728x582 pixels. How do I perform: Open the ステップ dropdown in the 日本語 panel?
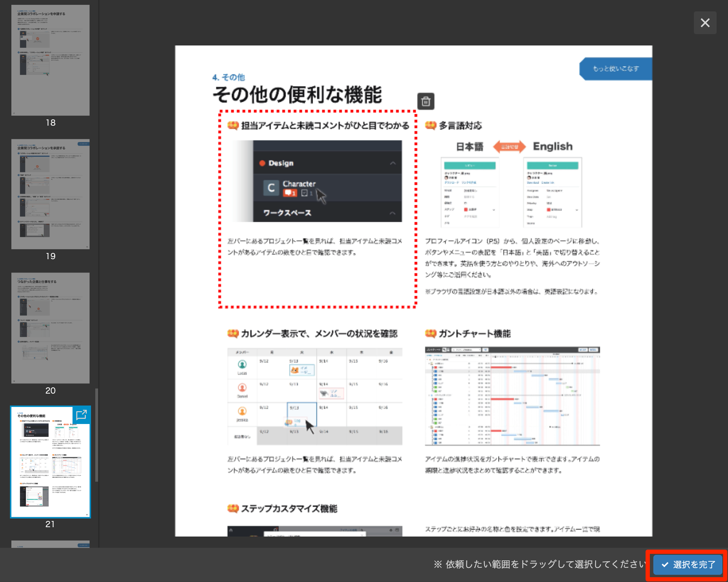click(x=494, y=210)
